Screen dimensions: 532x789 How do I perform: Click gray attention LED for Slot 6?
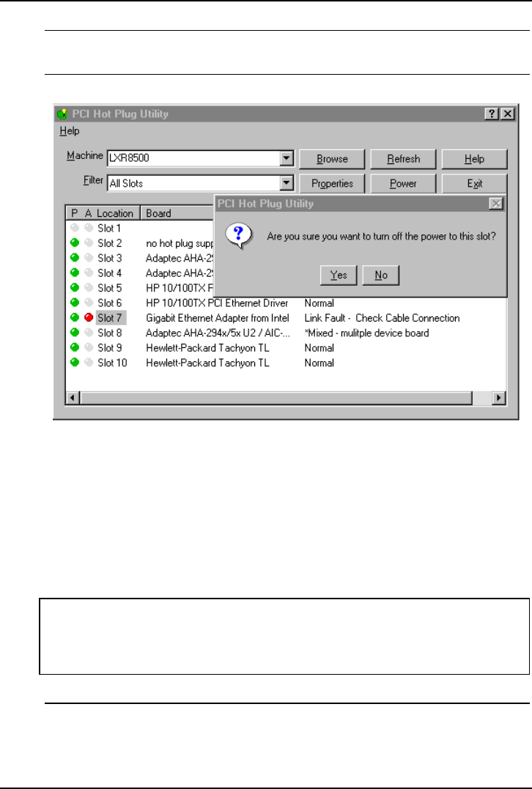point(89,303)
